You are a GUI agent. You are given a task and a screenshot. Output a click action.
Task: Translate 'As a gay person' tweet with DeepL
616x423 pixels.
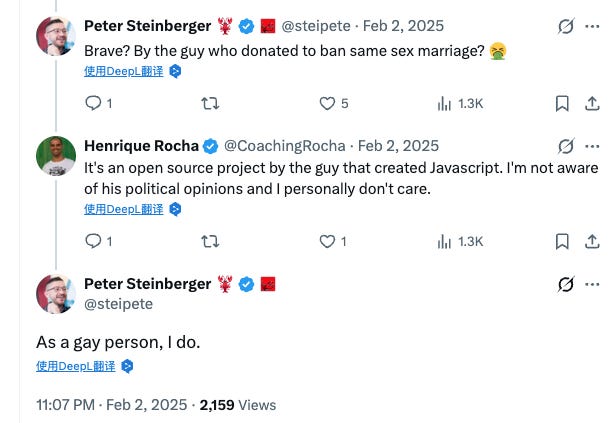tap(75, 366)
